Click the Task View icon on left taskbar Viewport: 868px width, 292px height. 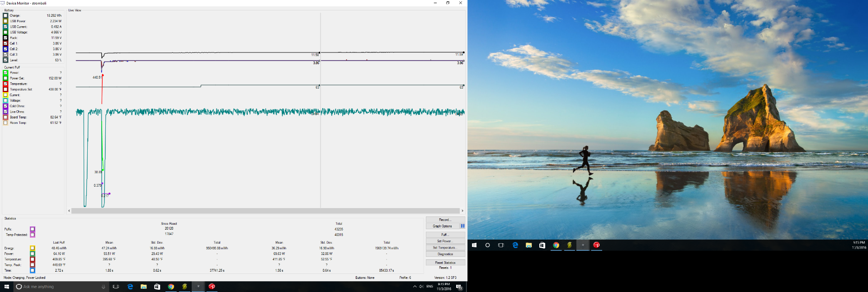tap(116, 287)
